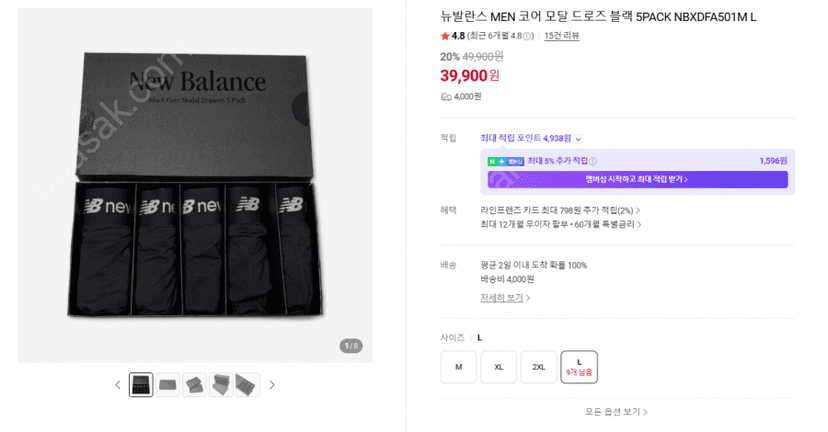The height and width of the screenshot is (432, 828).
Task: Click 자세히 보기 shipping details link
Action: (x=505, y=298)
